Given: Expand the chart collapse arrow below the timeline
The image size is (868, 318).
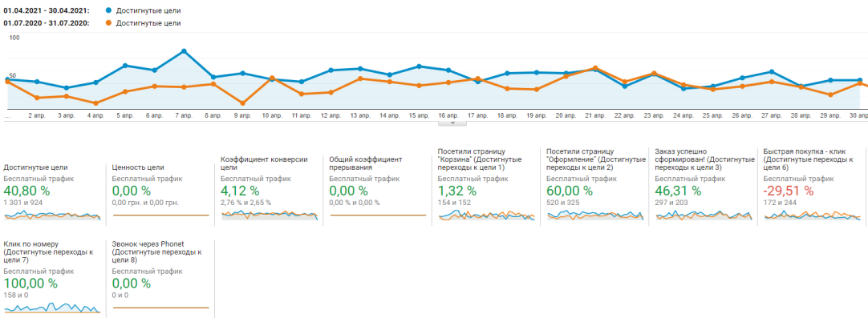Looking at the screenshot, I should [452, 123].
